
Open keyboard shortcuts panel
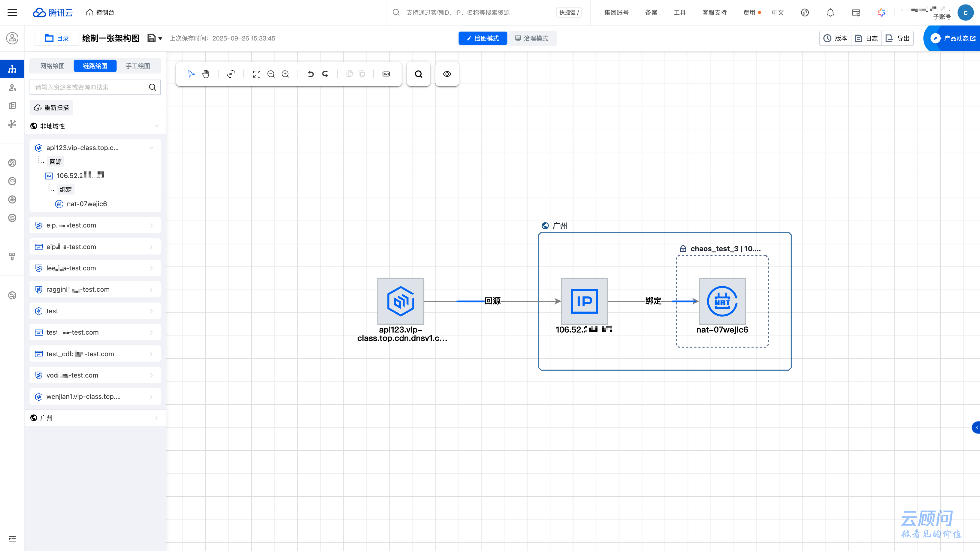click(386, 74)
